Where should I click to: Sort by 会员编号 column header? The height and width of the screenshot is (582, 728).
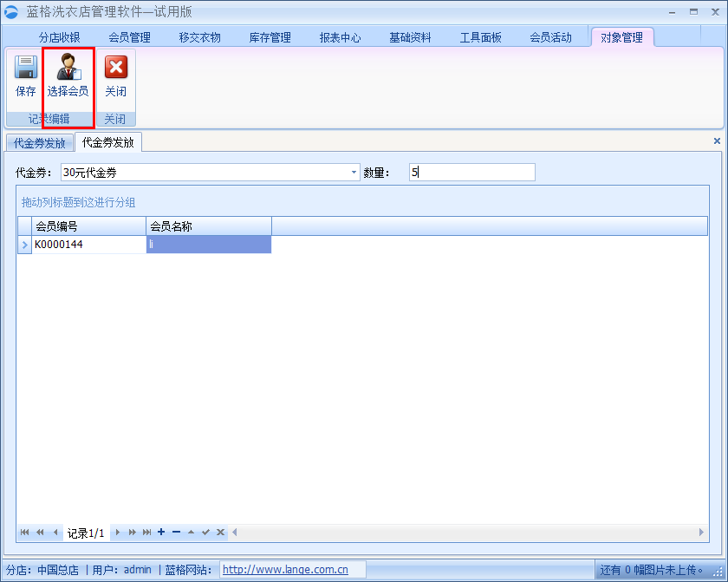(88, 226)
